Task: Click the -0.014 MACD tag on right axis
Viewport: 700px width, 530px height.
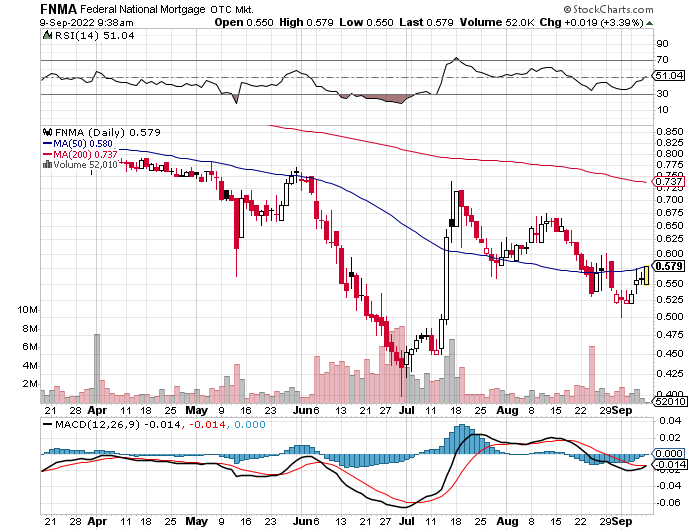Action: pyautogui.click(x=670, y=464)
